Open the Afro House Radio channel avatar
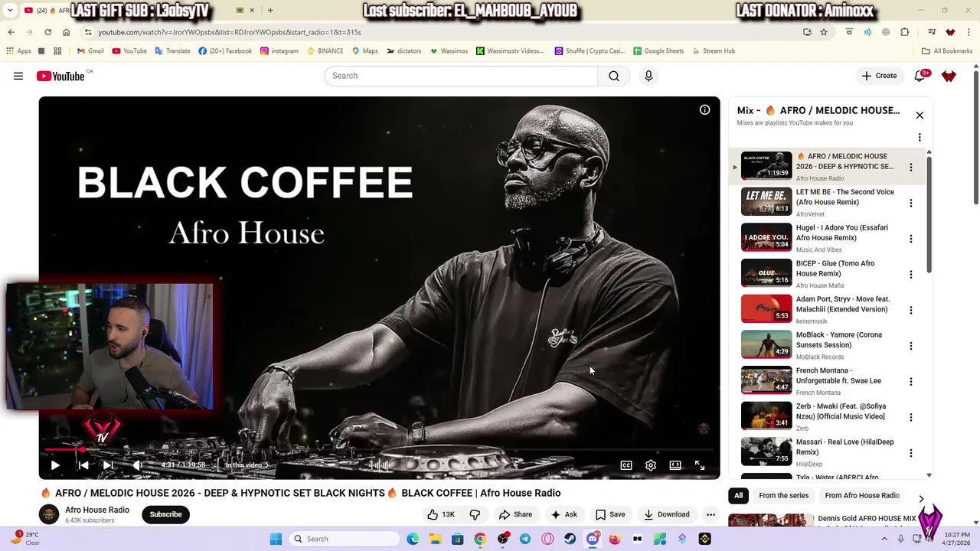The width and height of the screenshot is (980, 551). [x=49, y=514]
